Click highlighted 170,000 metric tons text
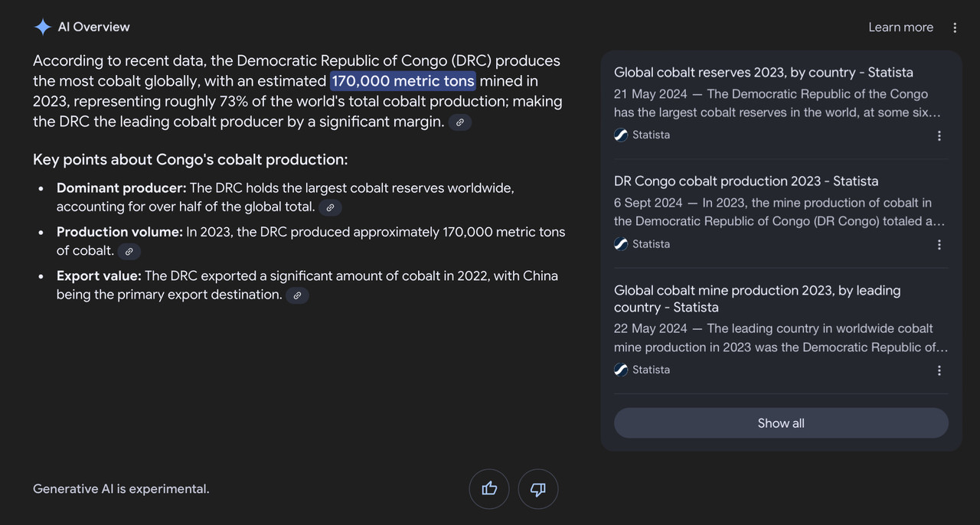 [403, 81]
